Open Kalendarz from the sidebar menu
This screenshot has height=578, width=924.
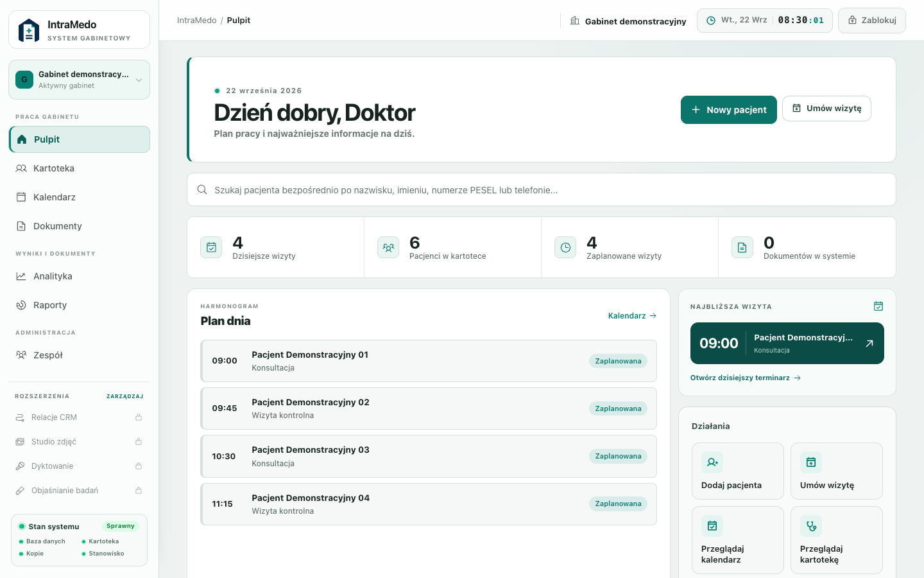point(79,197)
